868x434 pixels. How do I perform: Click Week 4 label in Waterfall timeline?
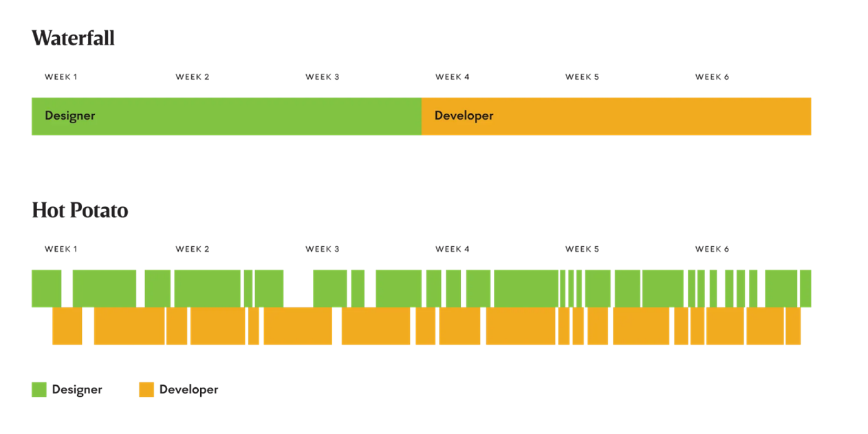[452, 77]
